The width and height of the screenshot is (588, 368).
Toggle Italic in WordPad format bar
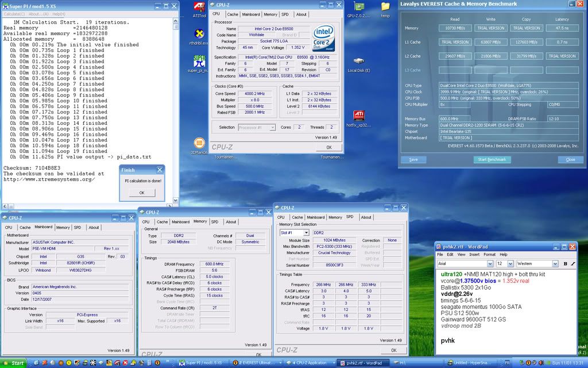572,263
